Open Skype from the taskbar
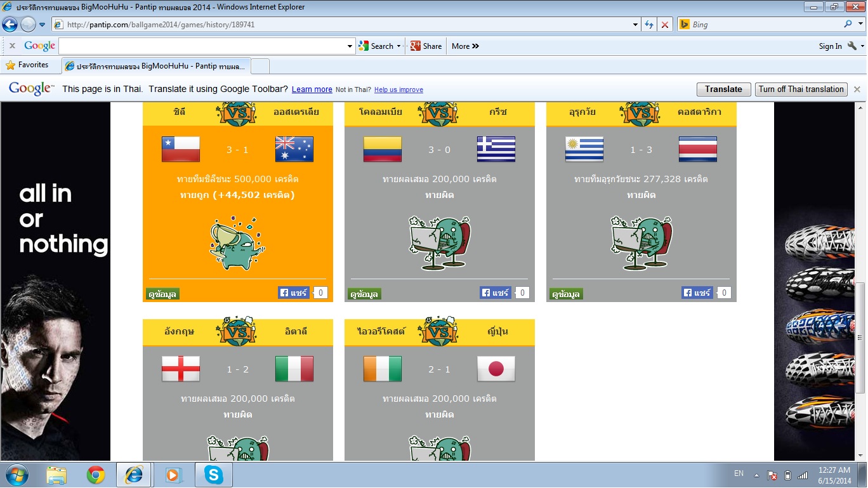The height and width of the screenshot is (488, 868). click(x=214, y=475)
